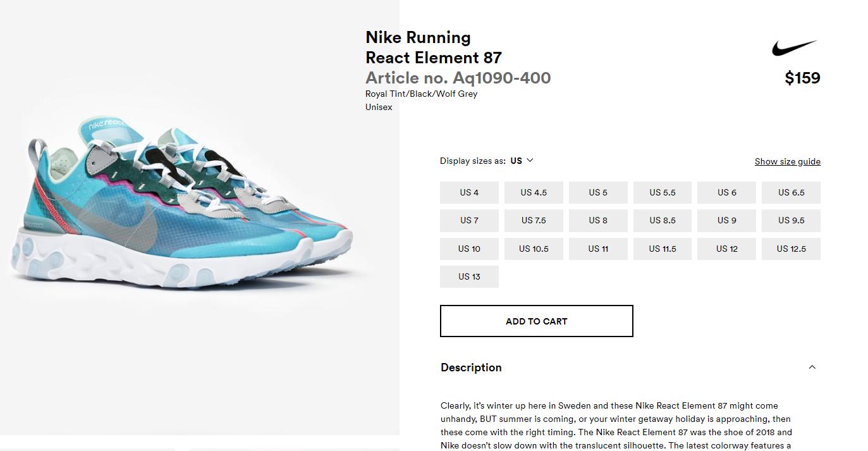Viewport: 868px width, 451px height.
Task: Choose size US 10
Action: 469,249
